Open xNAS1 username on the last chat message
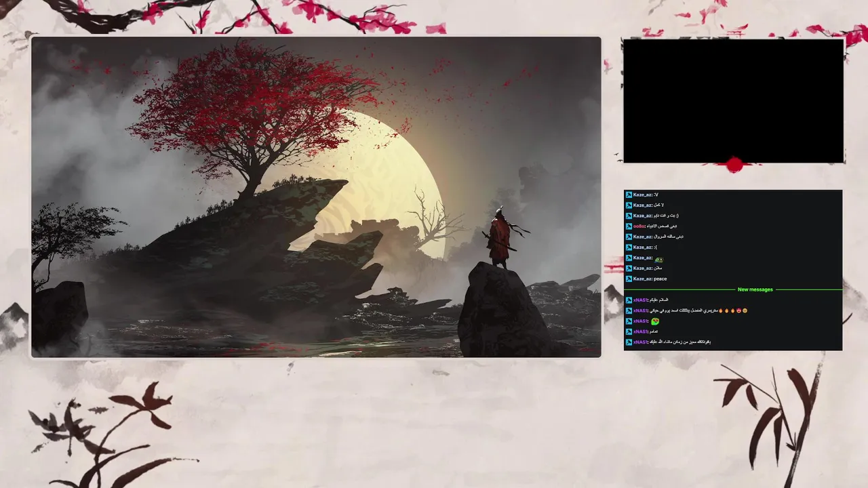The image size is (868, 488). [640, 342]
